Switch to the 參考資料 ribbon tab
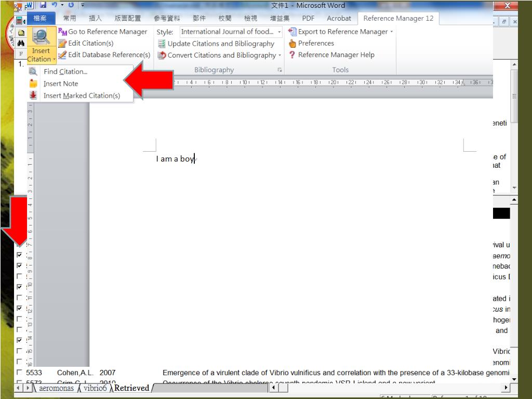Screen dimensions: 532x399 [x=167, y=18]
